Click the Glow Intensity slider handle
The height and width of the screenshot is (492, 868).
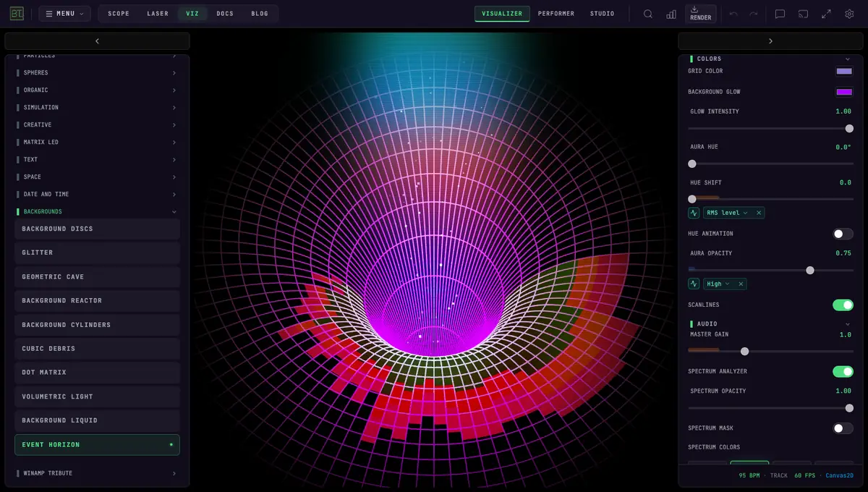pyautogui.click(x=849, y=129)
